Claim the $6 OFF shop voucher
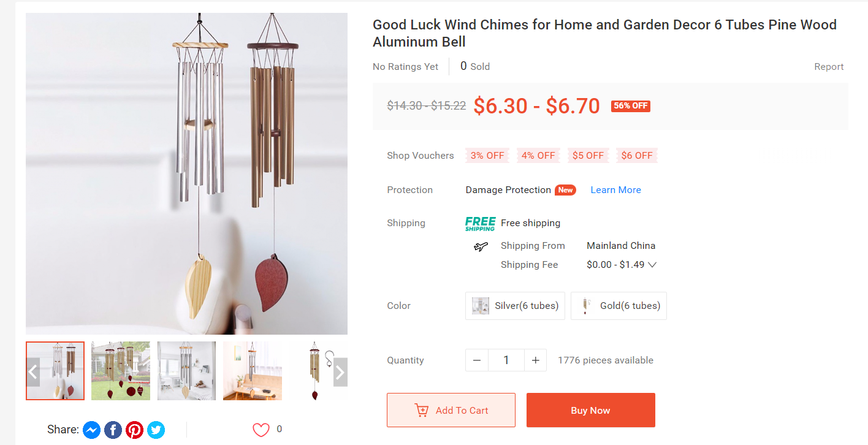Screen dimensions: 868x445 pyautogui.click(x=637, y=156)
